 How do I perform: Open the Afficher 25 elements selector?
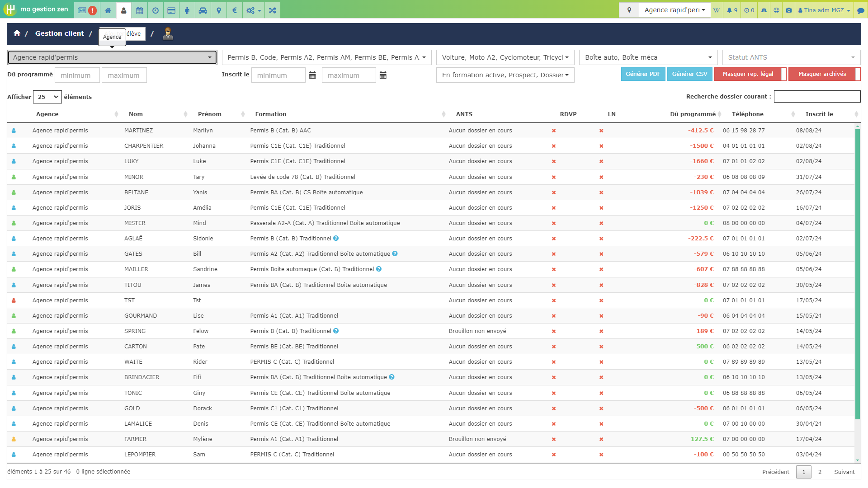[47, 97]
